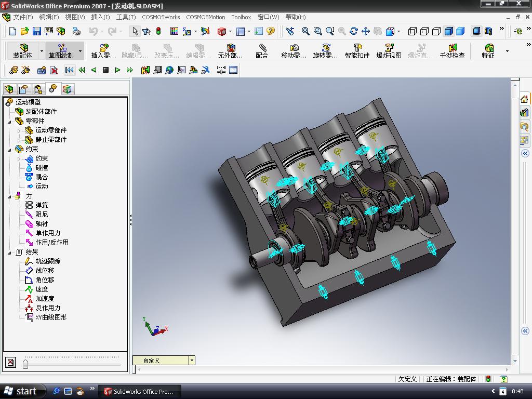532x399 pixels.
Task: Click the 插入零... insert component icon
Action: tap(103, 51)
